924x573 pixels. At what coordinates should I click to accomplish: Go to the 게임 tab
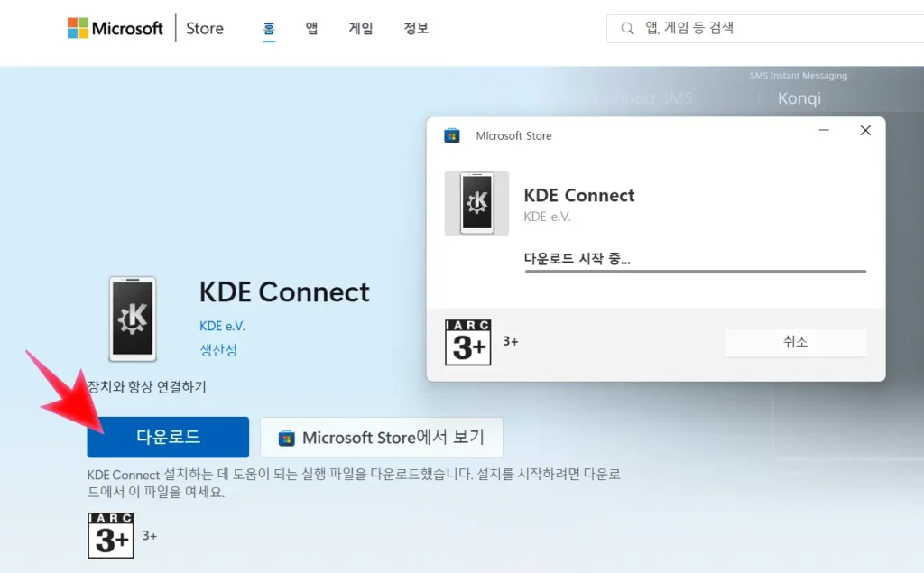tap(361, 28)
